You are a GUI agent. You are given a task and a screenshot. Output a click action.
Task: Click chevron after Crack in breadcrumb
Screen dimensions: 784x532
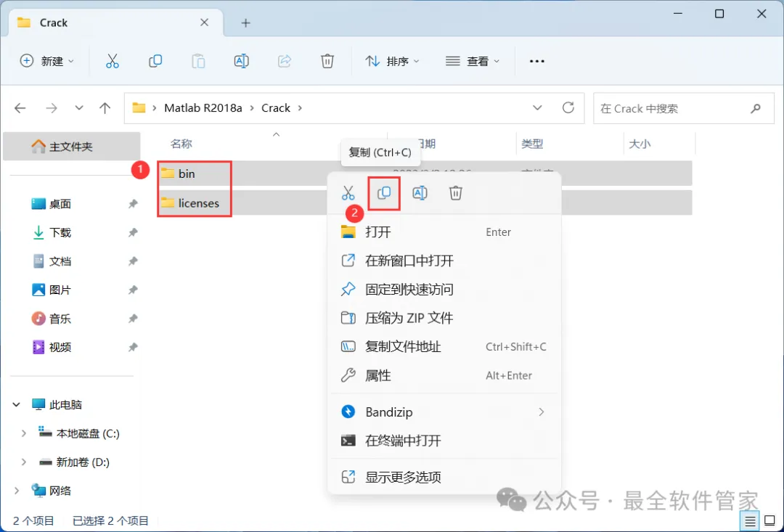[300, 108]
